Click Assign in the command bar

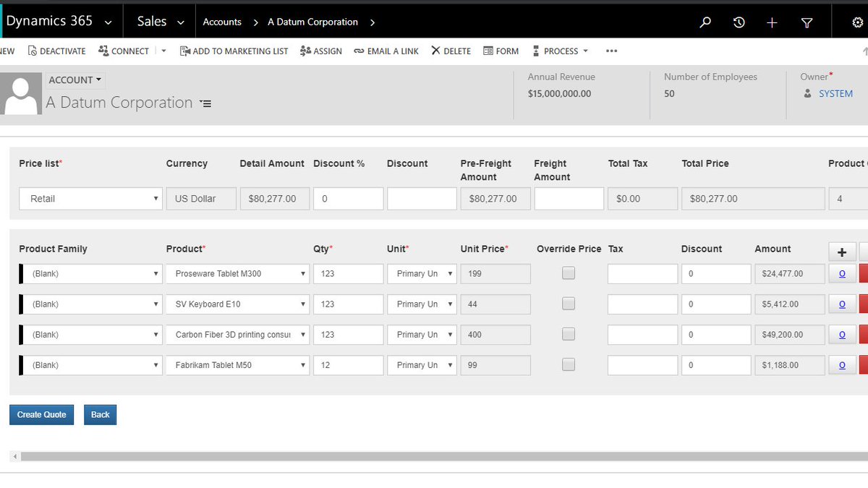(320, 51)
